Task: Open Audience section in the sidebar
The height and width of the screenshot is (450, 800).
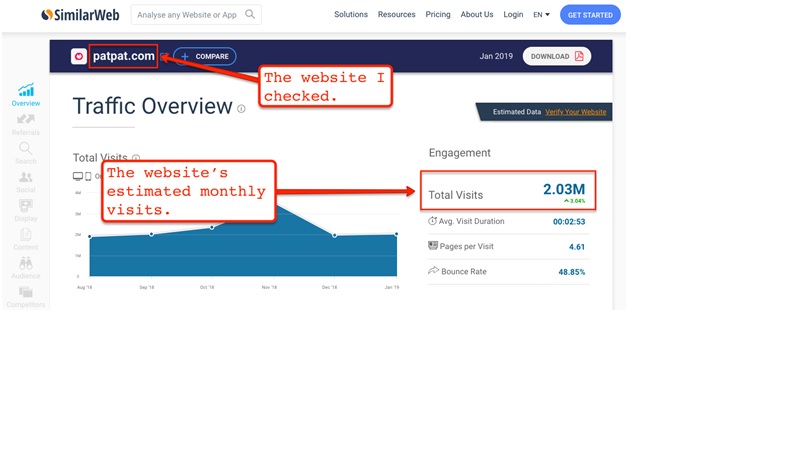Action: [26, 268]
